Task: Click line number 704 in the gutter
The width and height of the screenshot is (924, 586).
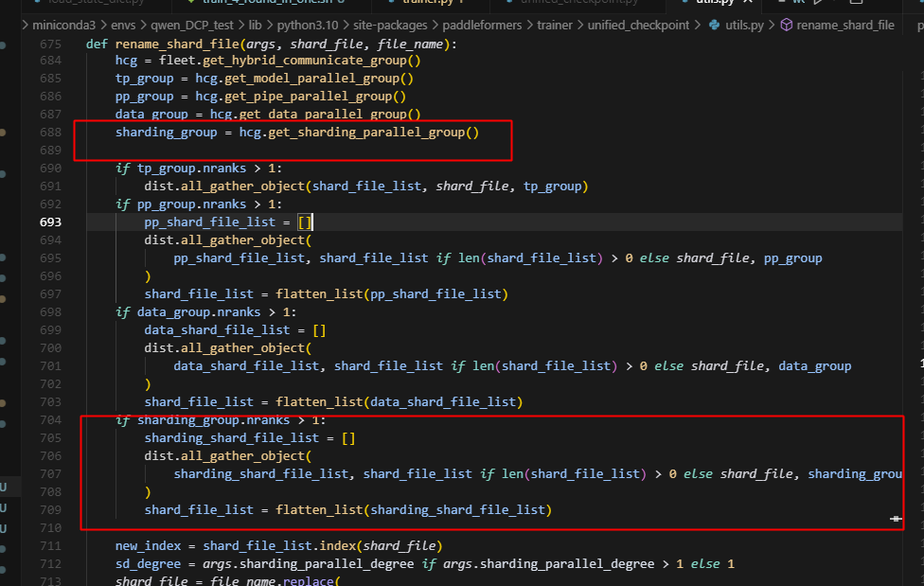Action: tap(50, 419)
